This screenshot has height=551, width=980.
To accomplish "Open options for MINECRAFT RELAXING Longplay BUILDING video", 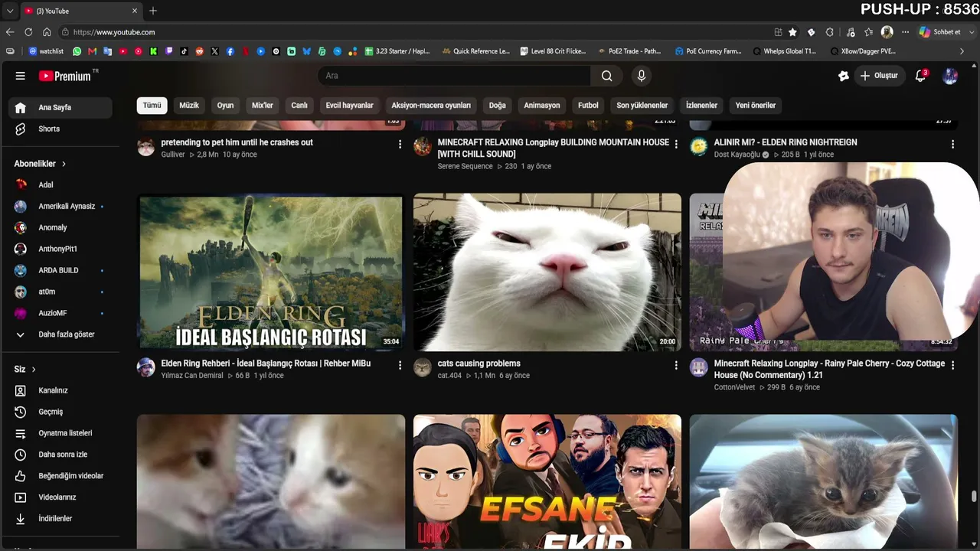I will [x=676, y=144].
